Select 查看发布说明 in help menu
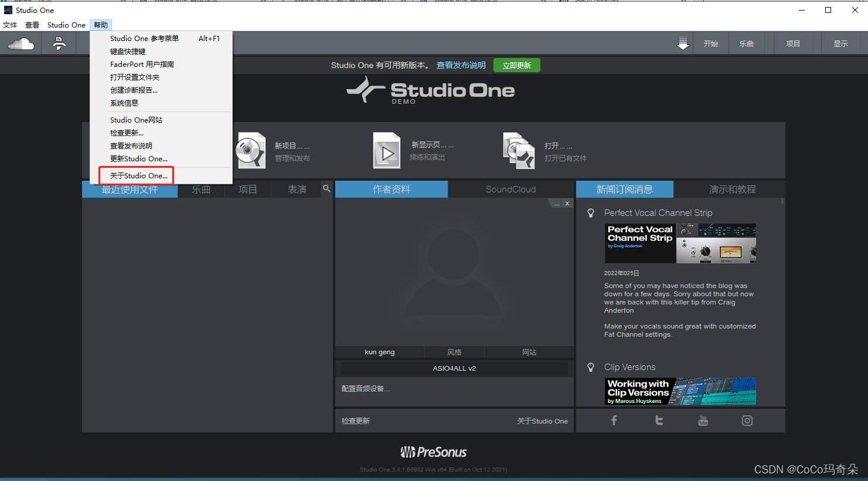This screenshot has width=868, height=481. (161, 145)
